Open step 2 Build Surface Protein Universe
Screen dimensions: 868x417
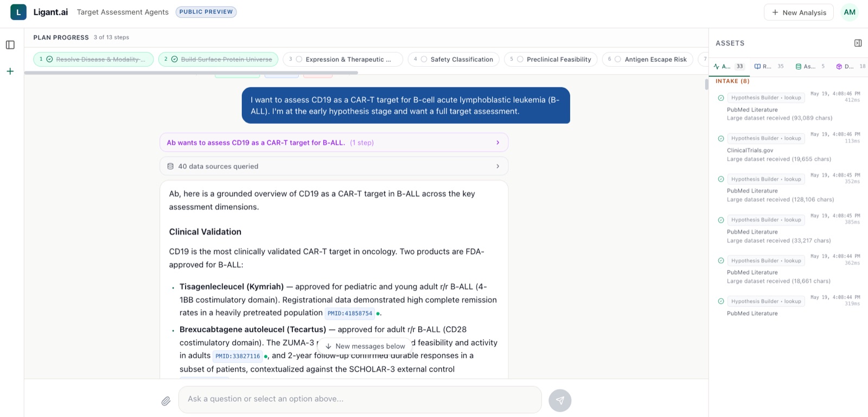(x=218, y=59)
